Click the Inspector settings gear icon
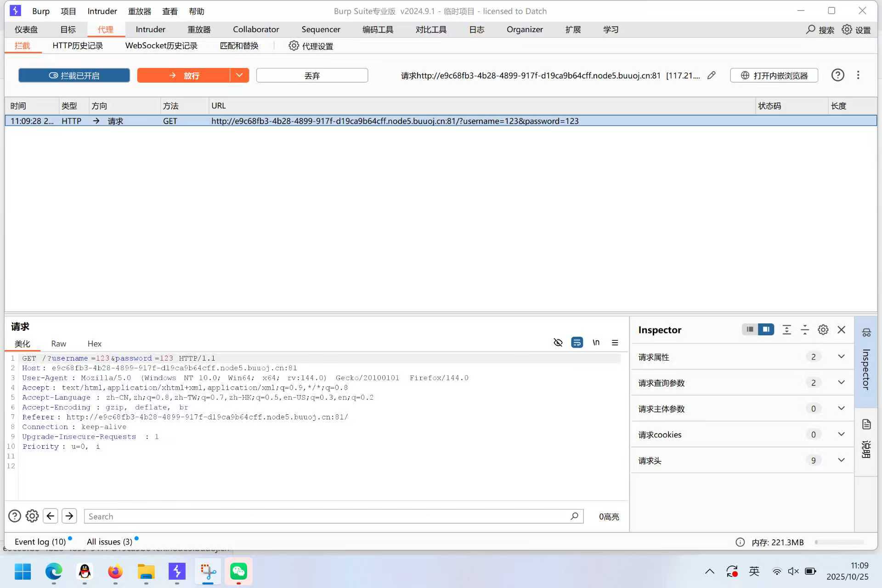Screen dimensions: 882x588 click(823, 330)
